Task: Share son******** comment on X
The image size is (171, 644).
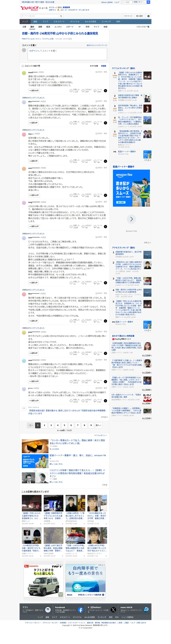Action: pyautogui.click(x=105, y=195)
